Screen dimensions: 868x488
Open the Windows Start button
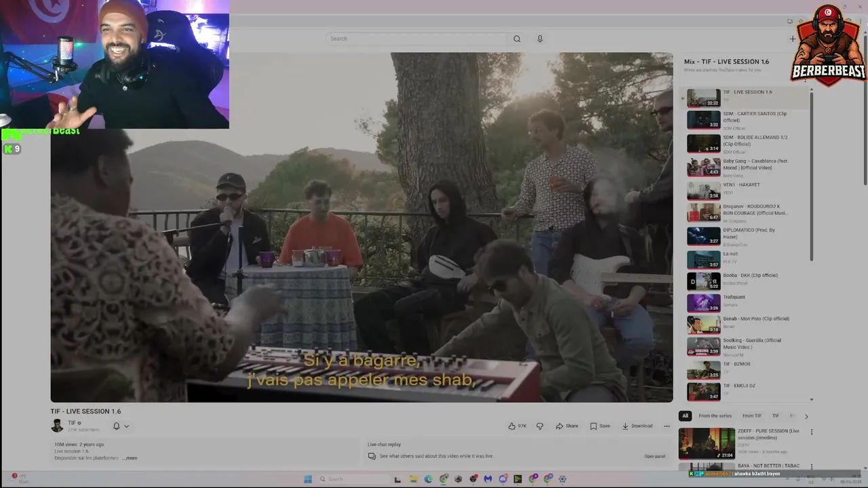coord(307,479)
